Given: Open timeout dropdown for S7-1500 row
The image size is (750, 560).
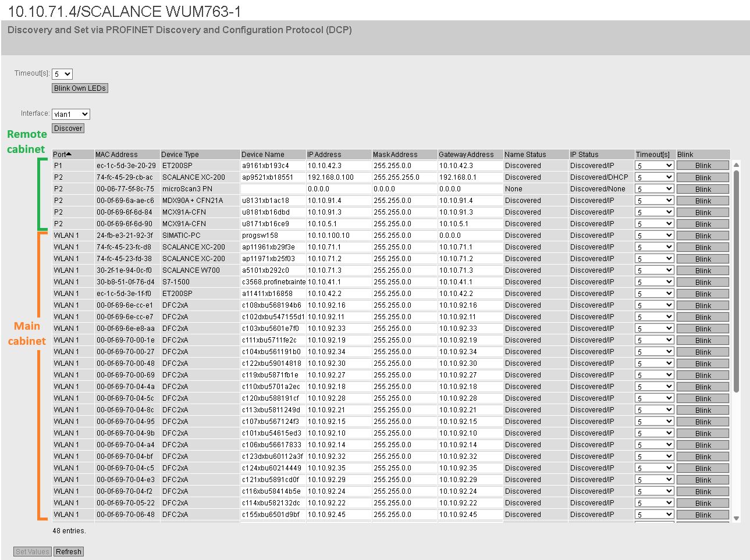Looking at the screenshot, I should (655, 282).
